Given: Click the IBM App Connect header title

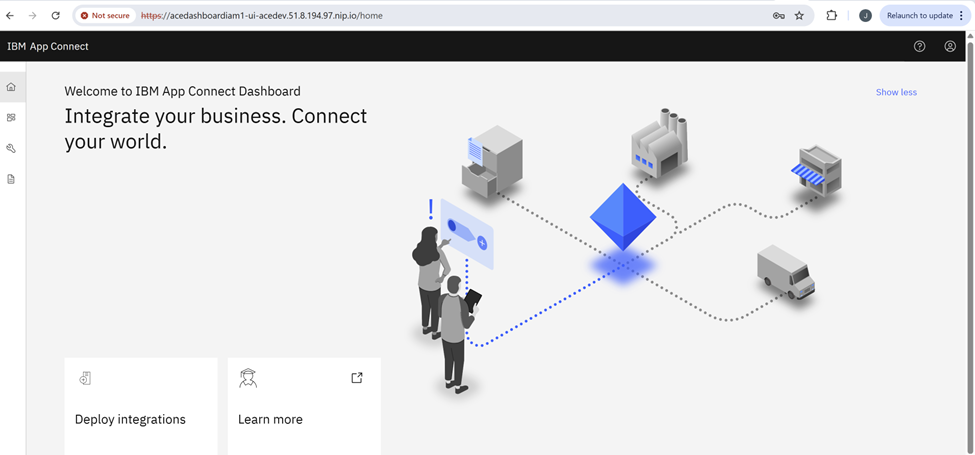Looking at the screenshot, I should 48,46.
